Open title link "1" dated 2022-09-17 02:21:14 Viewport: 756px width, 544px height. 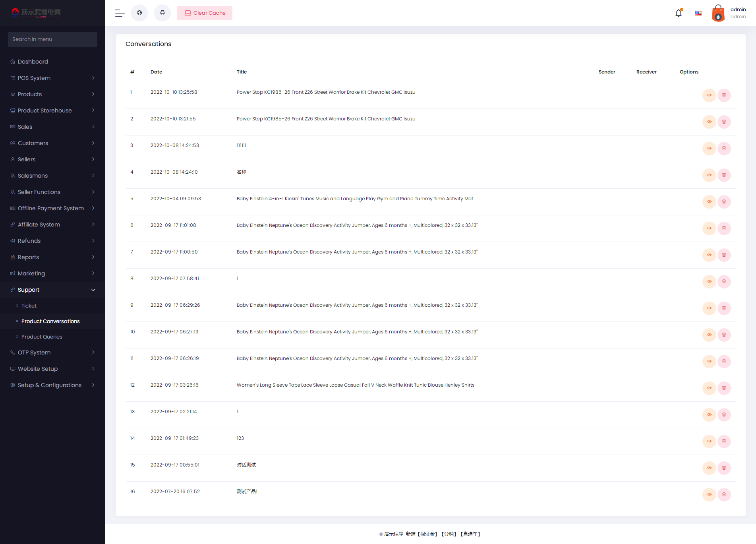[x=238, y=412]
